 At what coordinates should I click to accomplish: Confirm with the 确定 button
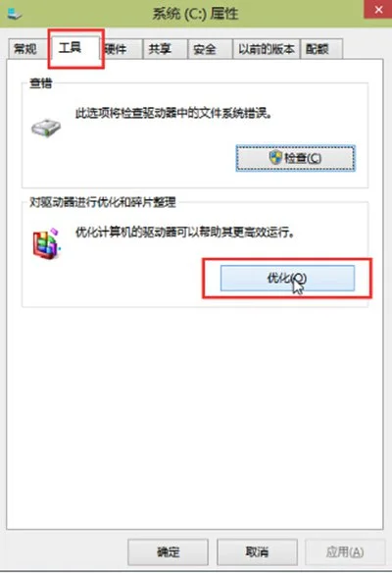pyautogui.click(x=168, y=551)
